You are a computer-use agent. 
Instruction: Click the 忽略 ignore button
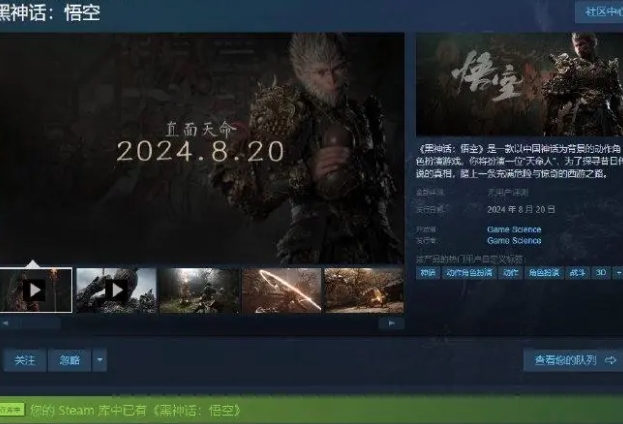pyautogui.click(x=70, y=360)
